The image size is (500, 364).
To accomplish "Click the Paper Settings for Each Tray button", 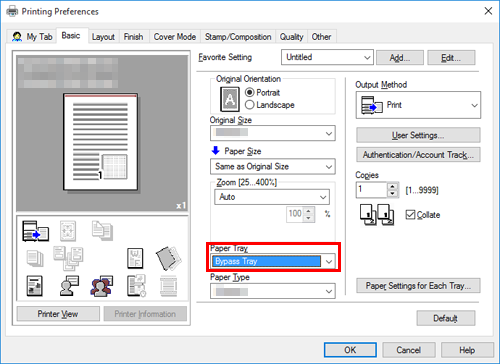I will (418, 286).
